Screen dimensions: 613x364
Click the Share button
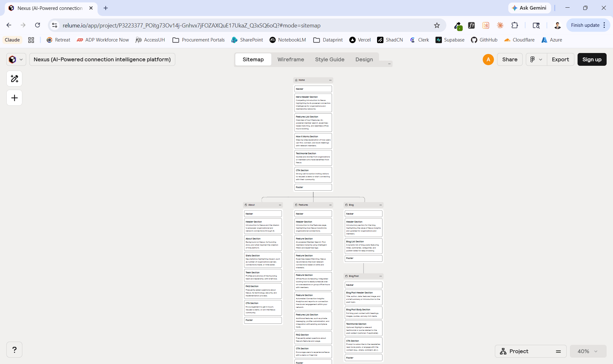(x=510, y=59)
